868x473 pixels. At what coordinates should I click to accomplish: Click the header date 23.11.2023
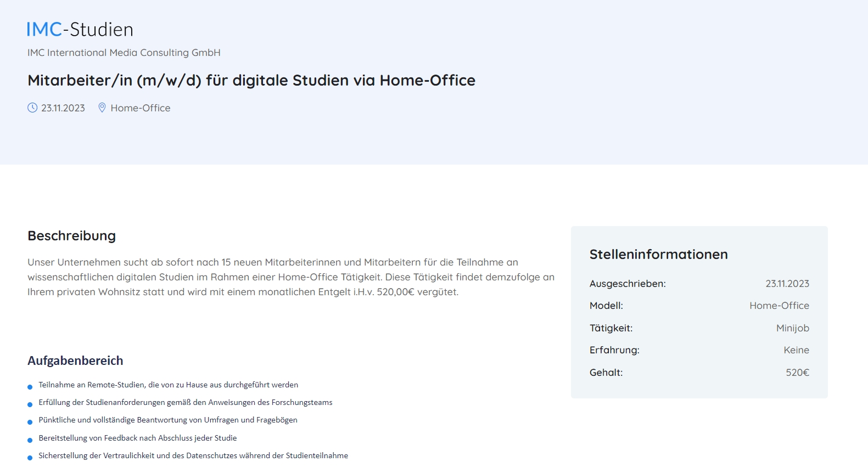(63, 108)
